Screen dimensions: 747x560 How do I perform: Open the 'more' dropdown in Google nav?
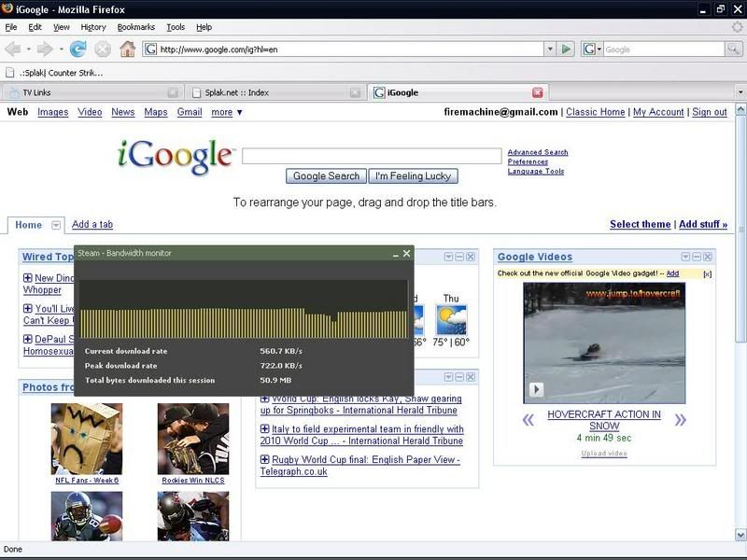(x=227, y=112)
